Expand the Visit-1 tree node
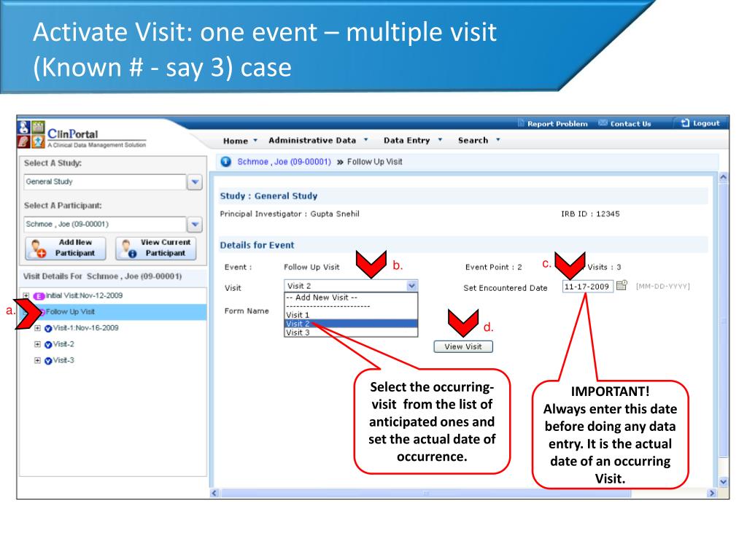The width and height of the screenshot is (747, 560). coord(38,328)
